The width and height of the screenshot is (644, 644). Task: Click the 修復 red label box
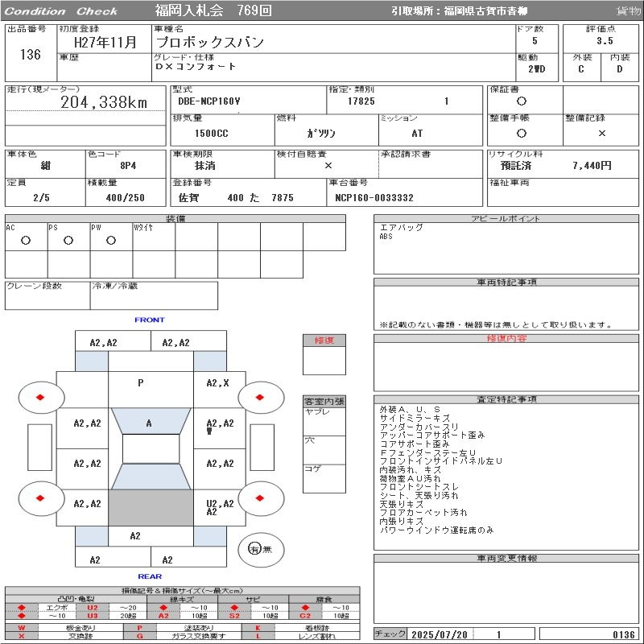click(324, 341)
